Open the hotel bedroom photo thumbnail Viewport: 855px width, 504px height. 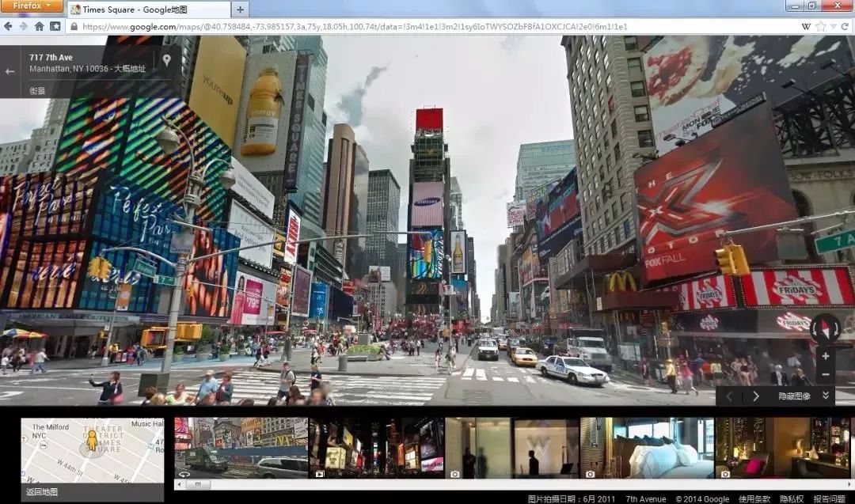pyautogui.click(x=648, y=448)
